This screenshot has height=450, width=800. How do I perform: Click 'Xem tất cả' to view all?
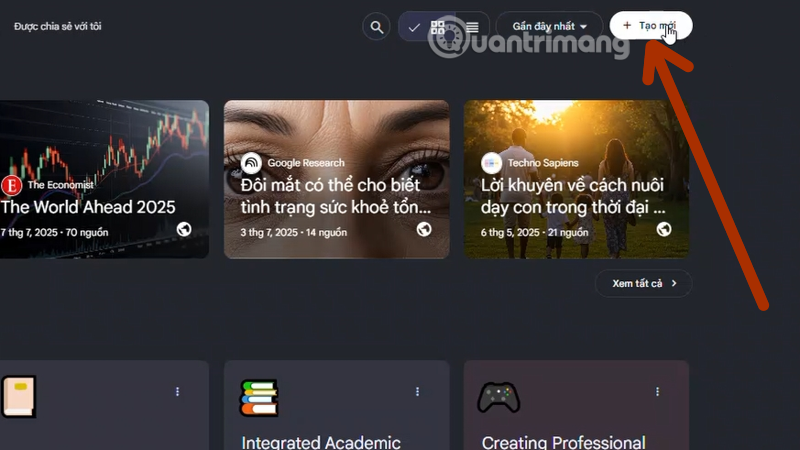coord(643,283)
